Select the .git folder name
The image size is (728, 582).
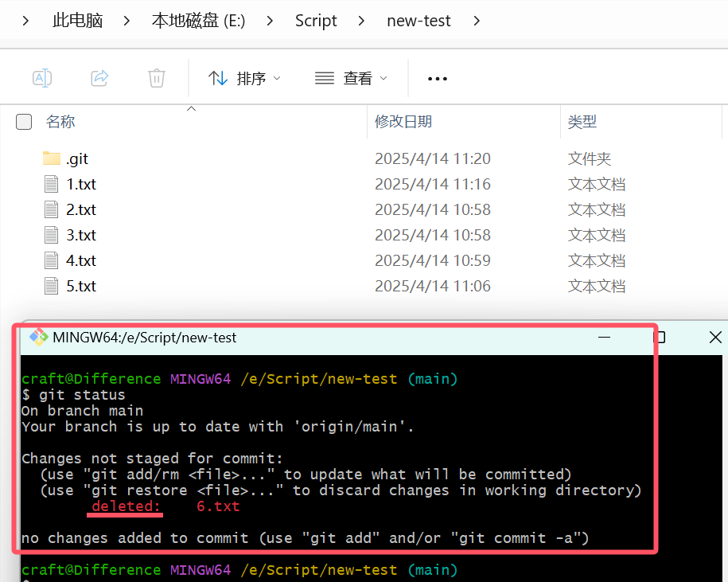click(77, 159)
